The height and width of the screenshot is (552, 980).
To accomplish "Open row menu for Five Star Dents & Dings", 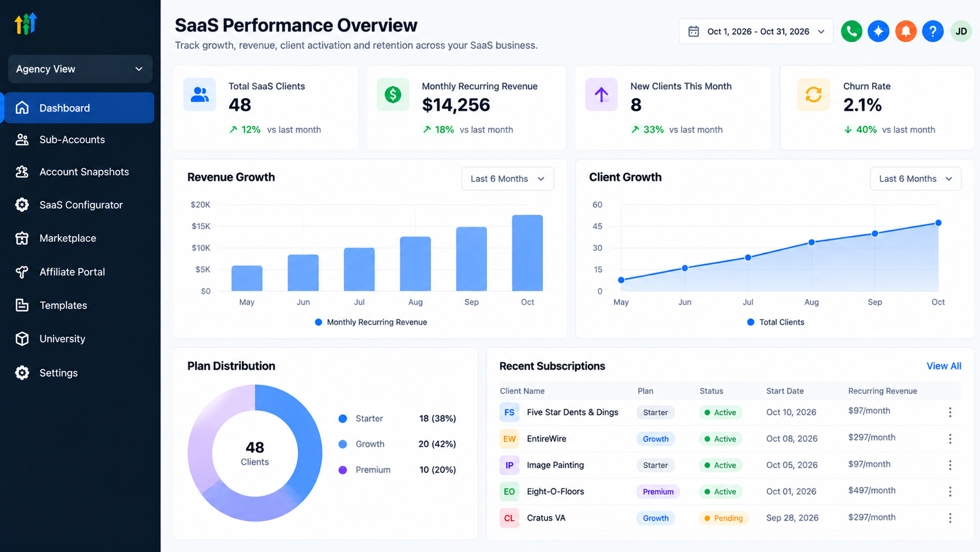I will click(950, 412).
